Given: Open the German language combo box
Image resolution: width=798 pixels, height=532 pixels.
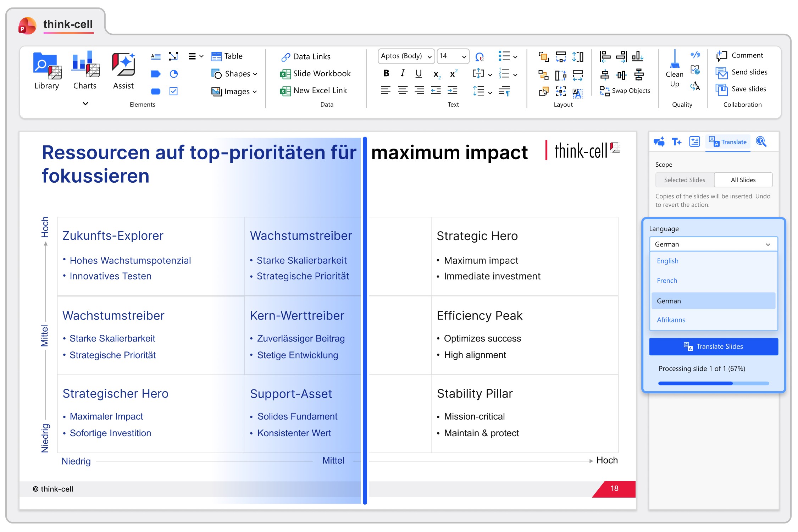Looking at the screenshot, I should 713,244.
